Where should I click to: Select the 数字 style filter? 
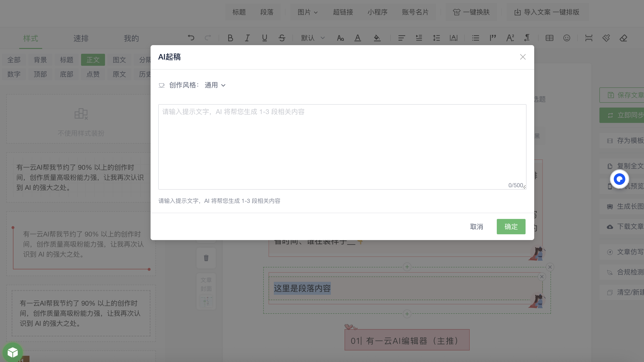click(x=14, y=74)
